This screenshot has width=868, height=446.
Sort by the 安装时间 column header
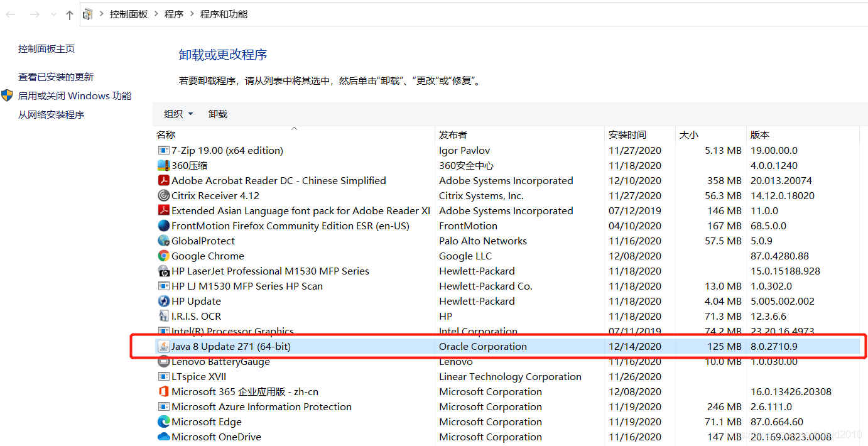coord(639,134)
